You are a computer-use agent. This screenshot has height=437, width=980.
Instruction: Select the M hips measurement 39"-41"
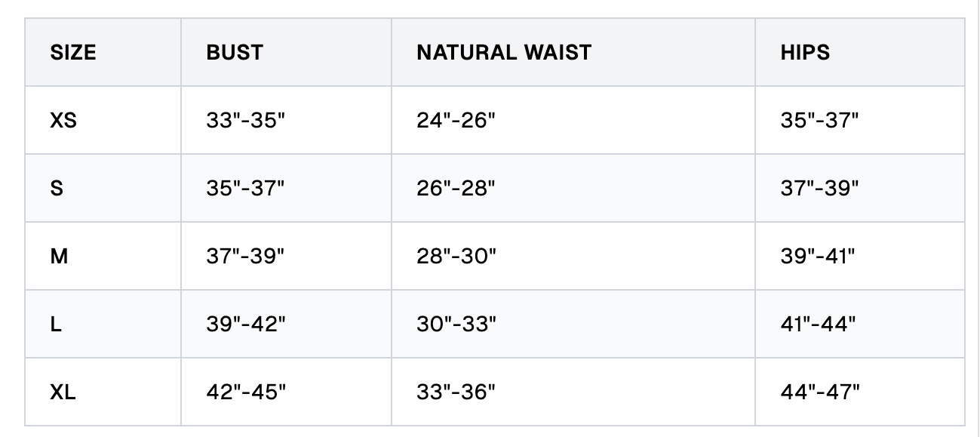click(818, 257)
